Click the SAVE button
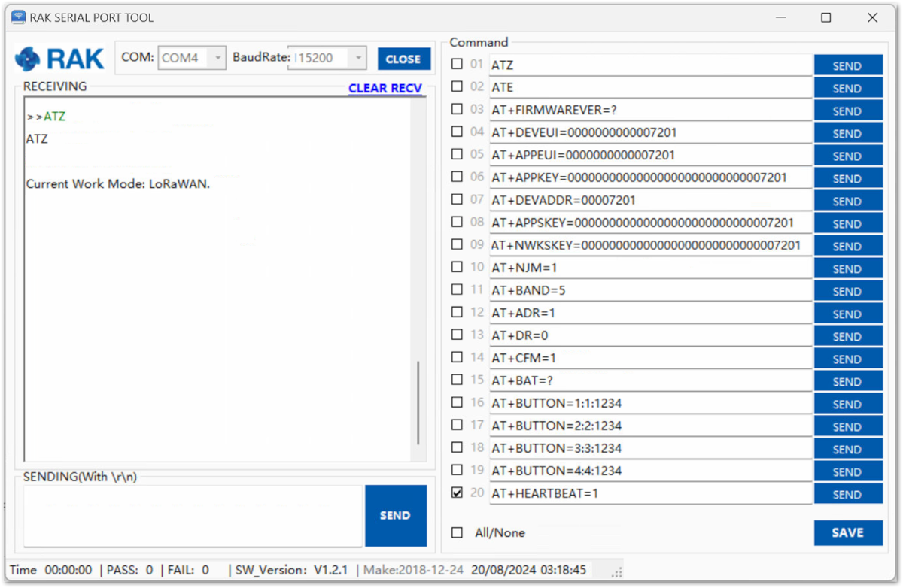903x588 pixels. pos(848,532)
